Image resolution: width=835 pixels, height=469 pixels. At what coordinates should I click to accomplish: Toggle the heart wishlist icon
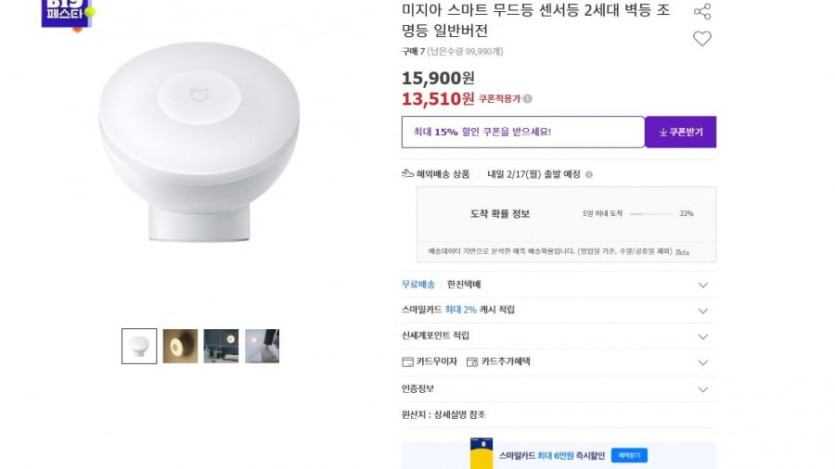click(x=702, y=39)
